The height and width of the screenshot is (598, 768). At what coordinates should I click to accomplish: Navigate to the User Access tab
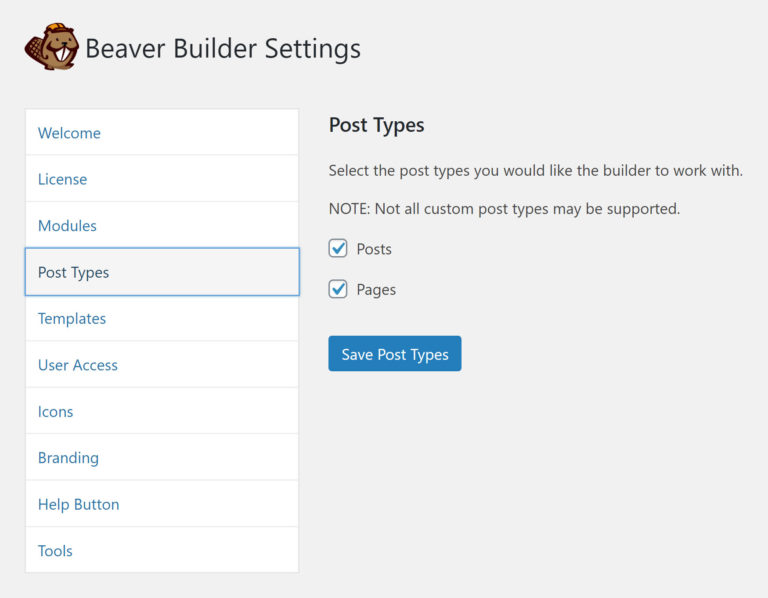click(162, 365)
